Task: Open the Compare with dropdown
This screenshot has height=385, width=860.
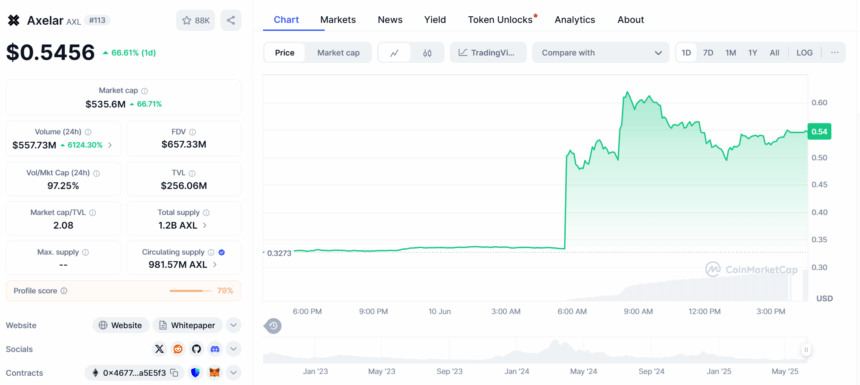Action: 601,53
